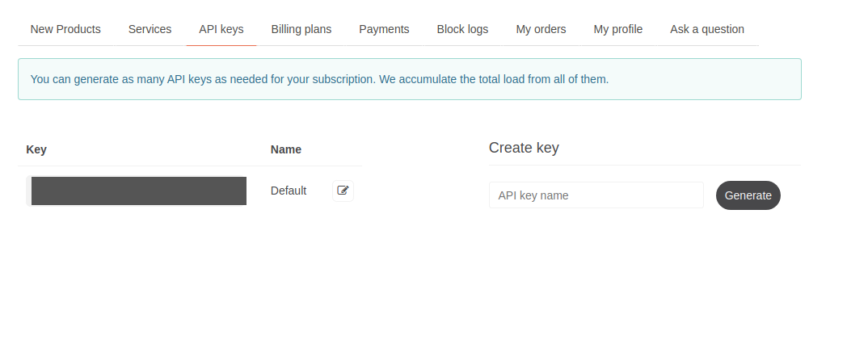Viewport: 868px width, 348px height.
Task: Click the Create key heading
Action: point(524,148)
